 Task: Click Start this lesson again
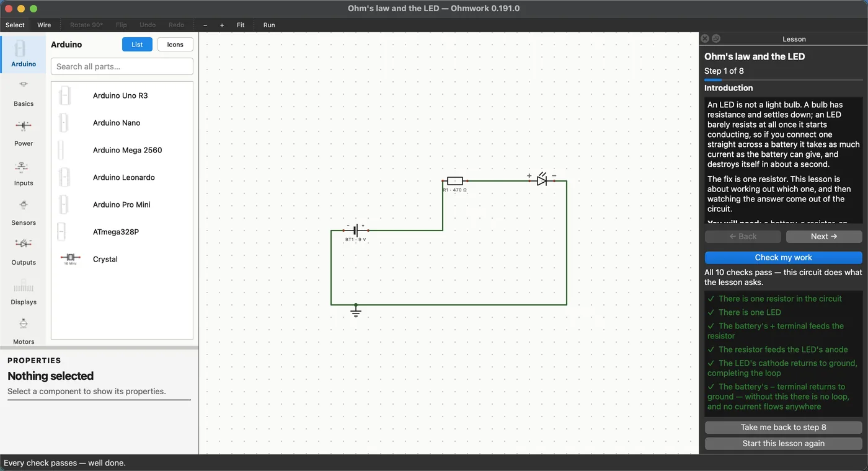(x=784, y=444)
